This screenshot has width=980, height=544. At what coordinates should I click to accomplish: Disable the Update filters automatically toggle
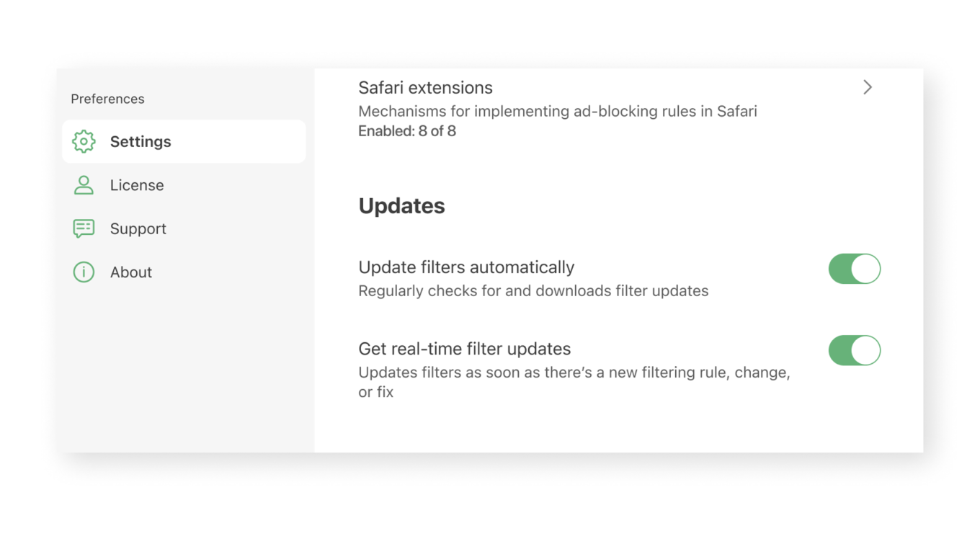[855, 268]
